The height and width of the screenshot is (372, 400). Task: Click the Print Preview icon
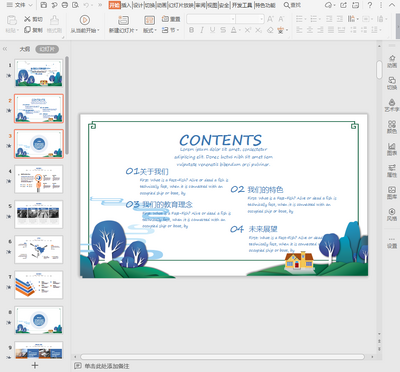(76, 5)
